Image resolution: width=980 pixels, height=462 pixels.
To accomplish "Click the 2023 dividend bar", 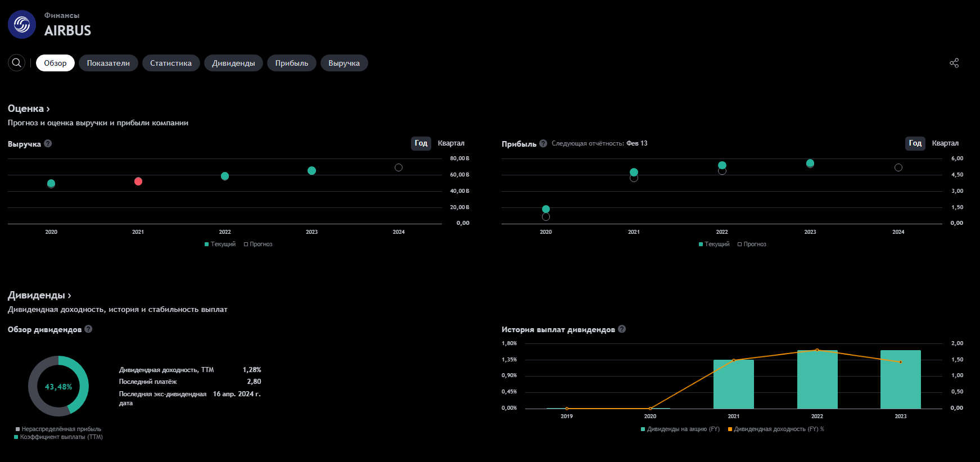I will point(901,379).
